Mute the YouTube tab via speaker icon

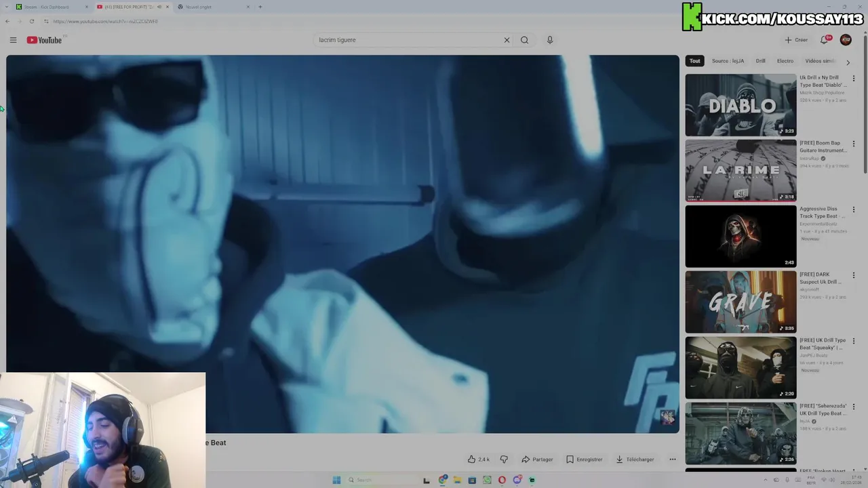(x=159, y=7)
